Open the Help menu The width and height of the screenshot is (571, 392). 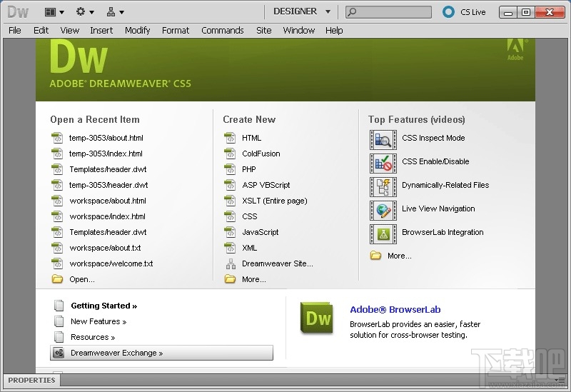pos(334,30)
